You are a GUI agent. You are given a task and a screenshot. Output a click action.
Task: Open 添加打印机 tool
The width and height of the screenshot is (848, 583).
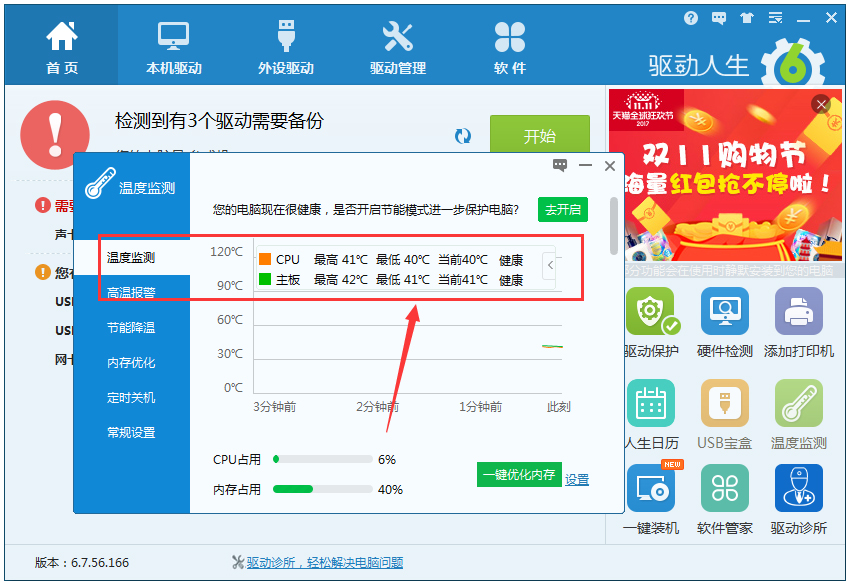click(x=798, y=323)
